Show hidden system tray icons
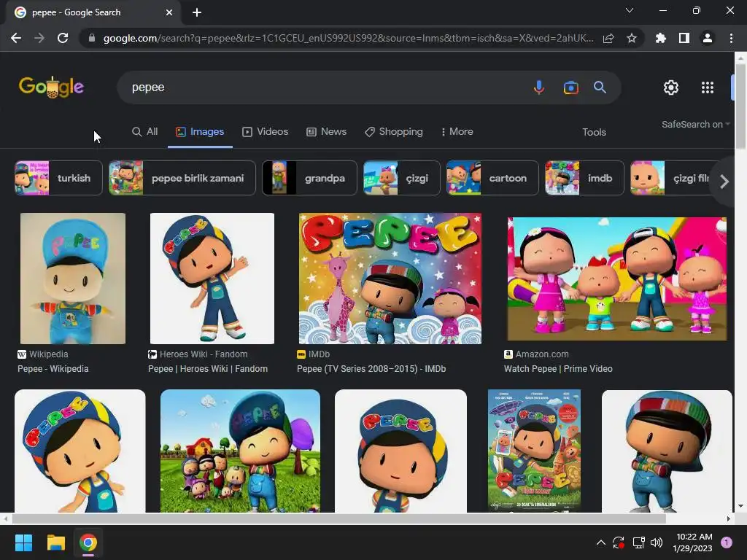The height and width of the screenshot is (560, 747). point(601,542)
